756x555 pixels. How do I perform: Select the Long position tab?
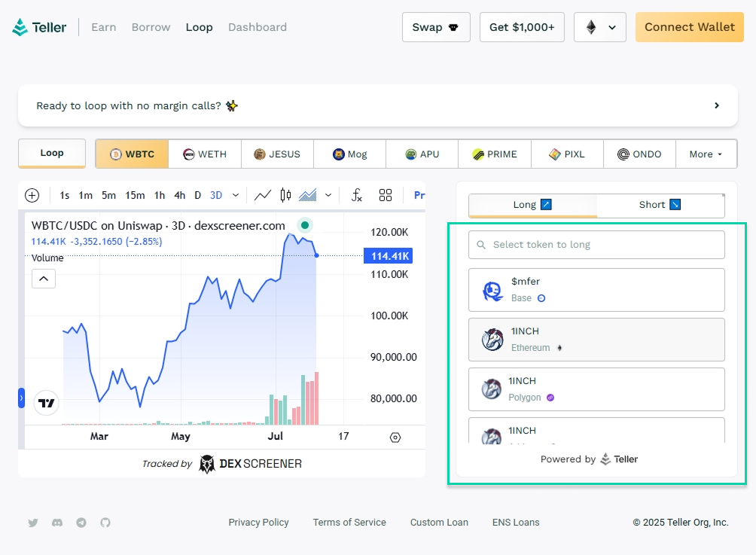pyautogui.click(x=533, y=205)
